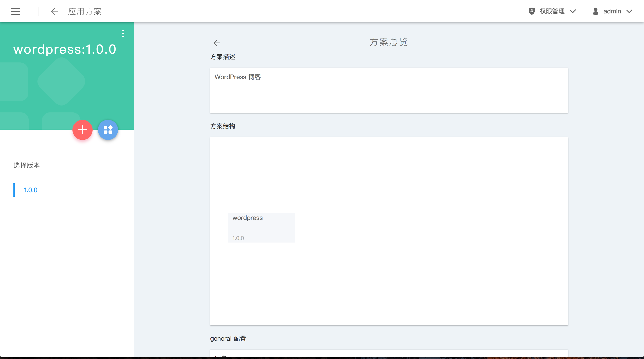Open the three-dot menu on the wordpress card
This screenshot has height=359, width=644.
tap(123, 34)
